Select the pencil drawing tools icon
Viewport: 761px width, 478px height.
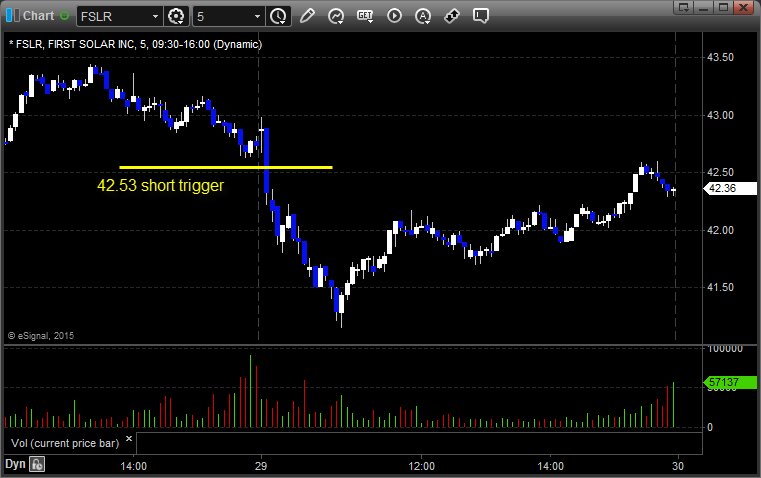[x=307, y=16]
